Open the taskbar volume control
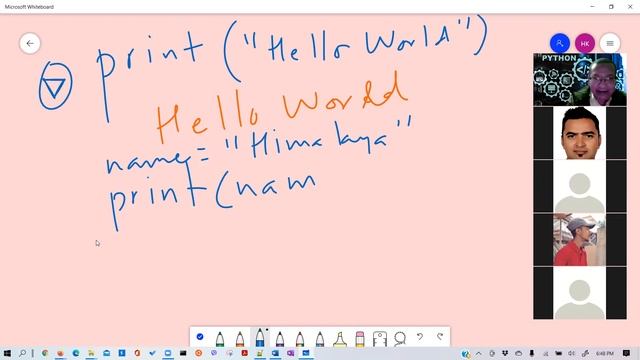 (571, 353)
